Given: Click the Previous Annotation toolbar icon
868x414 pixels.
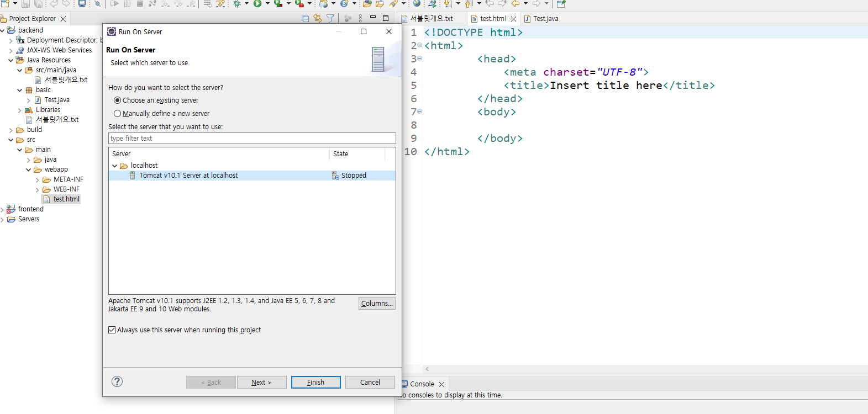Looking at the screenshot, I should point(468,3).
